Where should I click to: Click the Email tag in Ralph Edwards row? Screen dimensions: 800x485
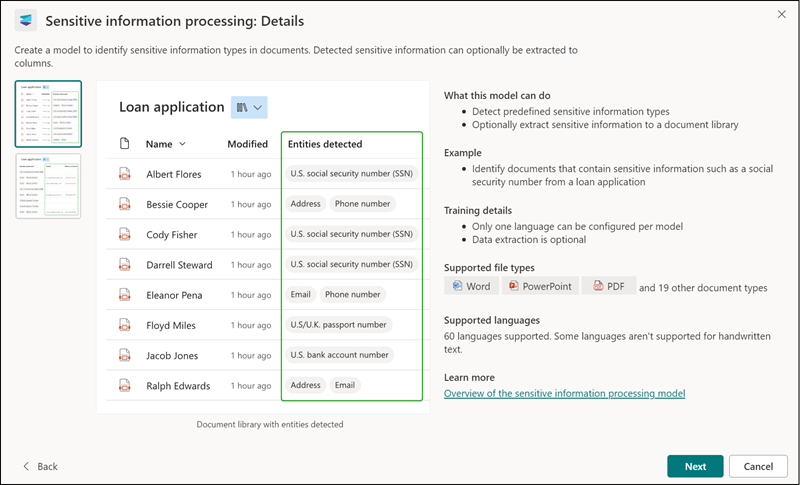(x=345, y=385)
